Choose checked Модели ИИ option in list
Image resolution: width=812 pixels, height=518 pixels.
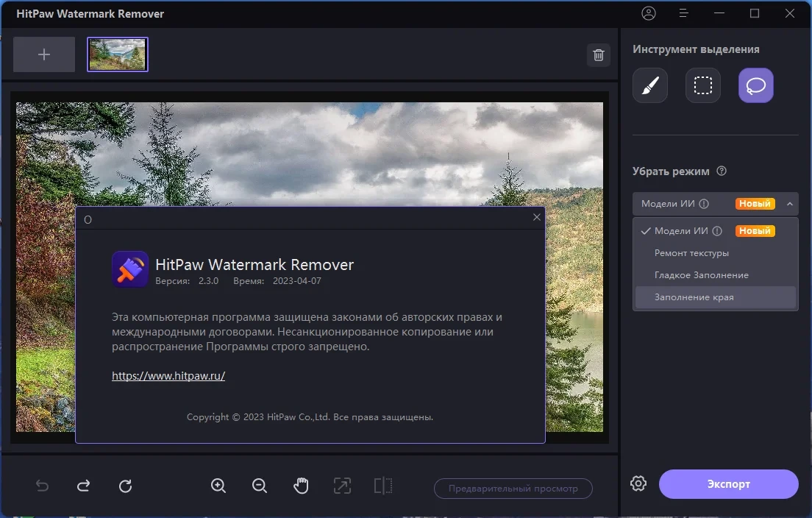[x=715, y=231]
